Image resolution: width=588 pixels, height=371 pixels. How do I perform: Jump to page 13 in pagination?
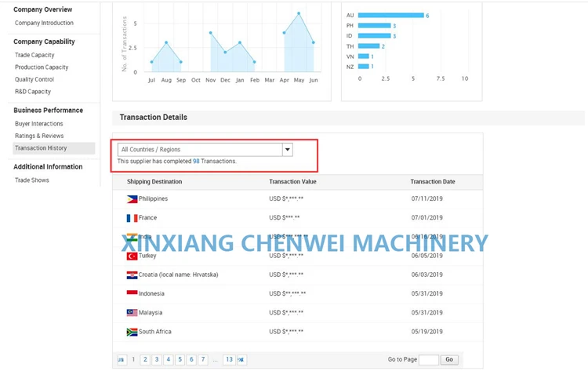tap(228, 360)
